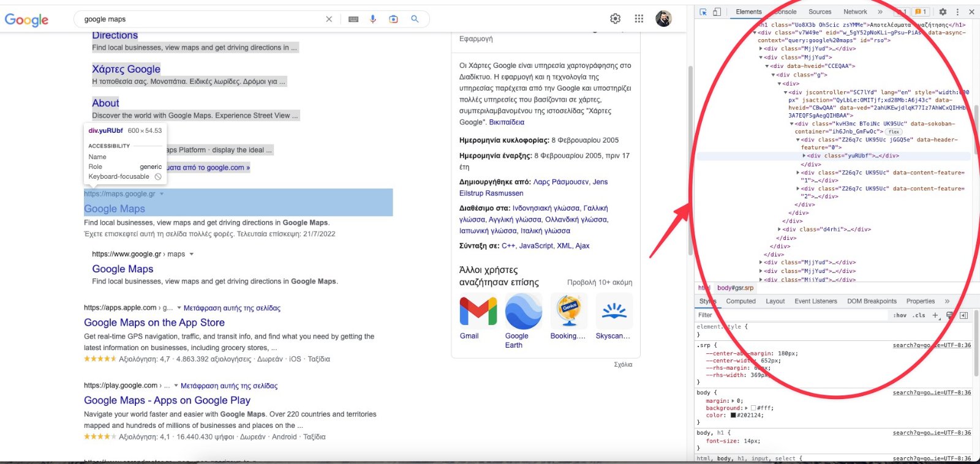Viewport: 980px width, 464px height.
Task: Collapse the div data-hveid CCEQAA node
Action: coord(767,66)
